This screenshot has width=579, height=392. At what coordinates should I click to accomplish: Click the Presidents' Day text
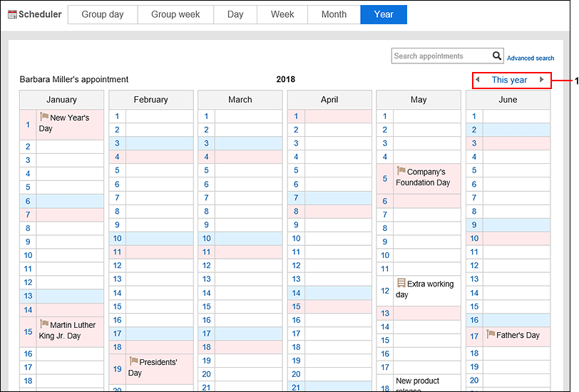pyautogui.click(x=153, y=367)
